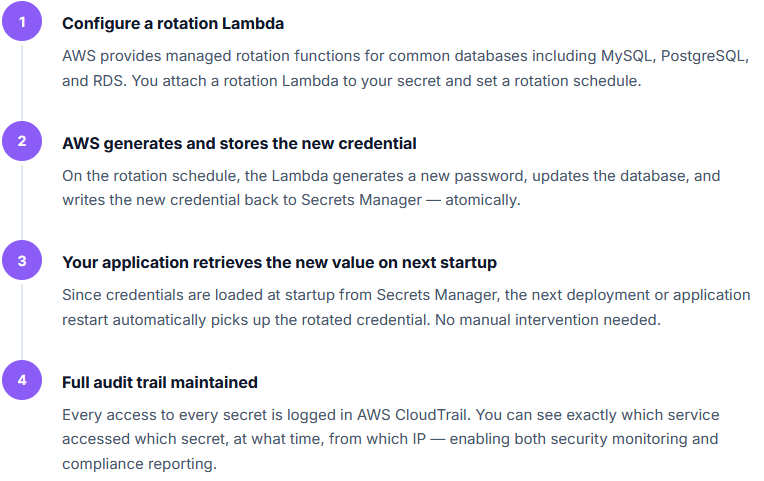Click the connector line between steps 3 and 4
The height and width of the screenshot is (481, 764).
[22, 322]
